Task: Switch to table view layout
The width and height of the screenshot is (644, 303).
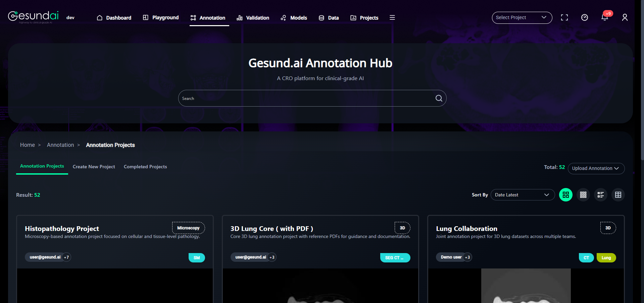Action: pyautogui.click(x=618, y=195)
